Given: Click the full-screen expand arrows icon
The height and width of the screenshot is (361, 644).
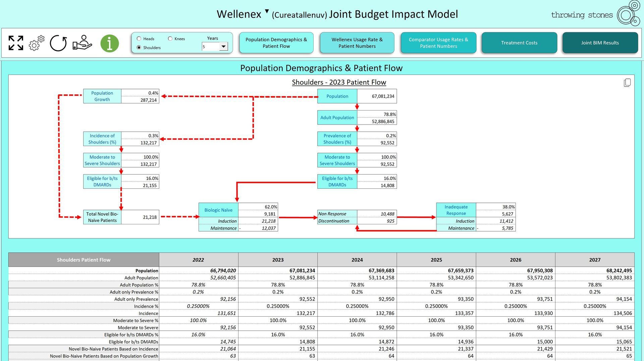Looking at the screenshot, I should [x=16, y=43].
